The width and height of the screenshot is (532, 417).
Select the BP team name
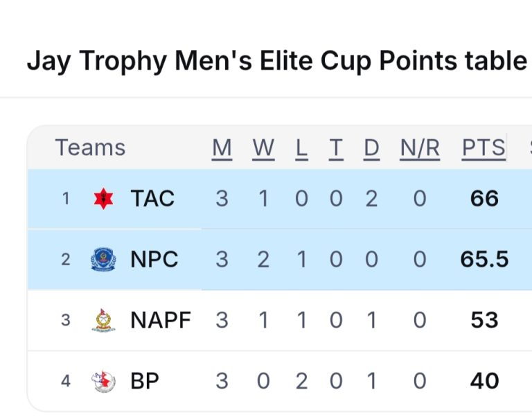(x=145, y=381)
